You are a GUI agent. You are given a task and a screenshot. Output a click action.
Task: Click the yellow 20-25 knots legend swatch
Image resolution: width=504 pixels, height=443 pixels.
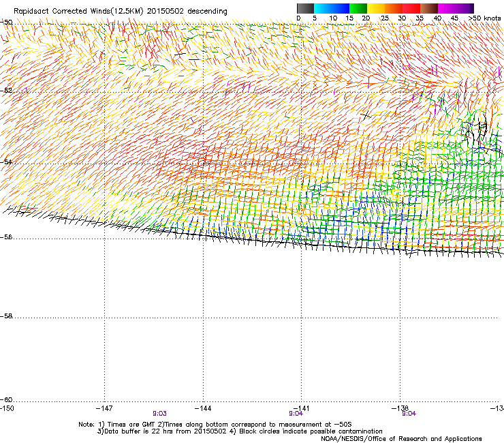pyautogui.click(x=376, y=8)
